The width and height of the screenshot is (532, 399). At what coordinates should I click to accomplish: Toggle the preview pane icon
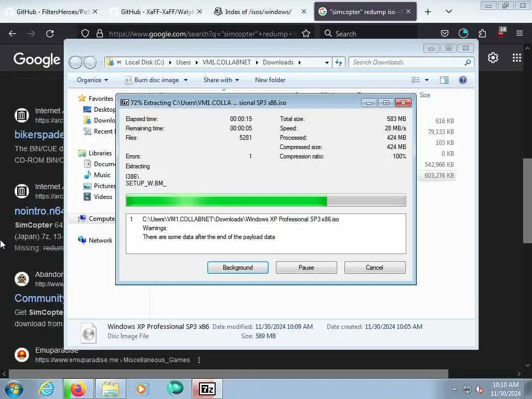click(444, 80)
